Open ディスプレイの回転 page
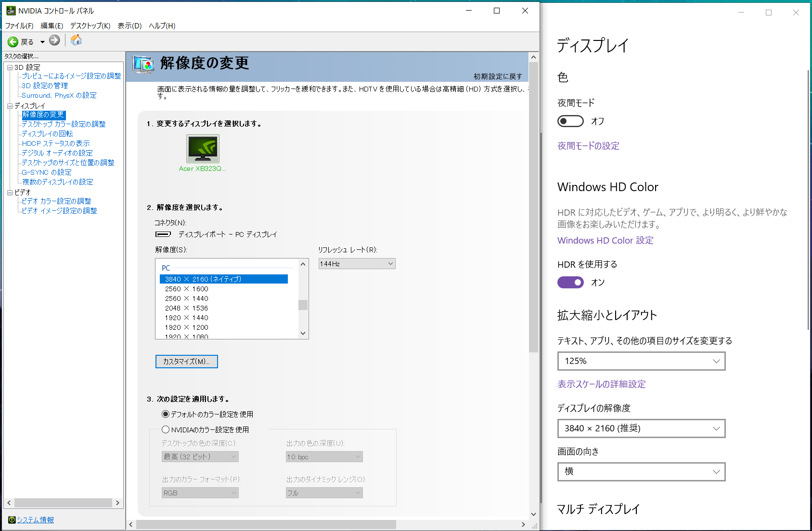 [47, 134]
